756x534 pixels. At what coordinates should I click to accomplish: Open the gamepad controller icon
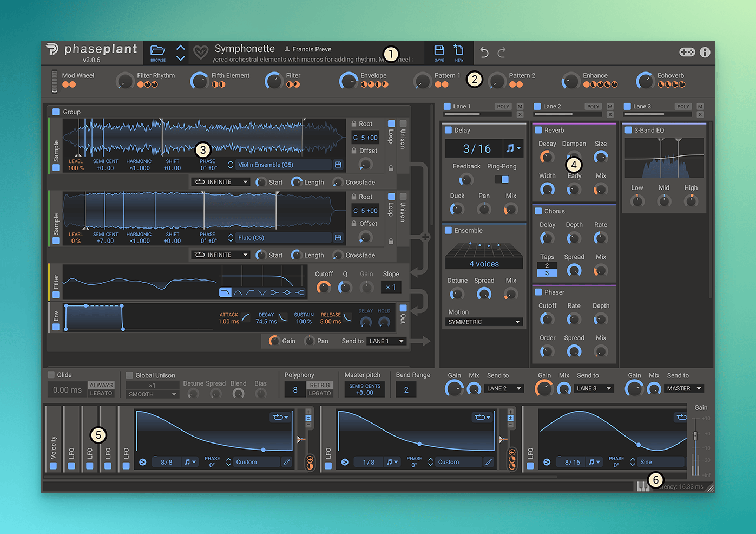pos(687,52)
